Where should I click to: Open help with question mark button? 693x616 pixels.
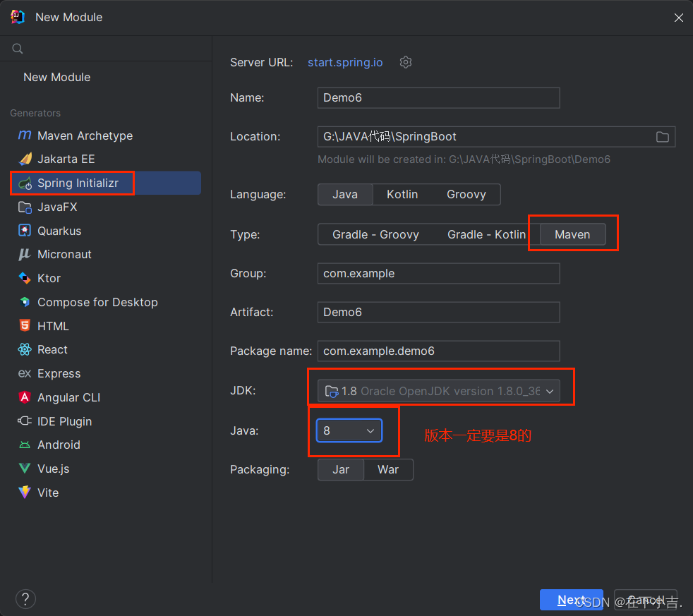(25, 599)
